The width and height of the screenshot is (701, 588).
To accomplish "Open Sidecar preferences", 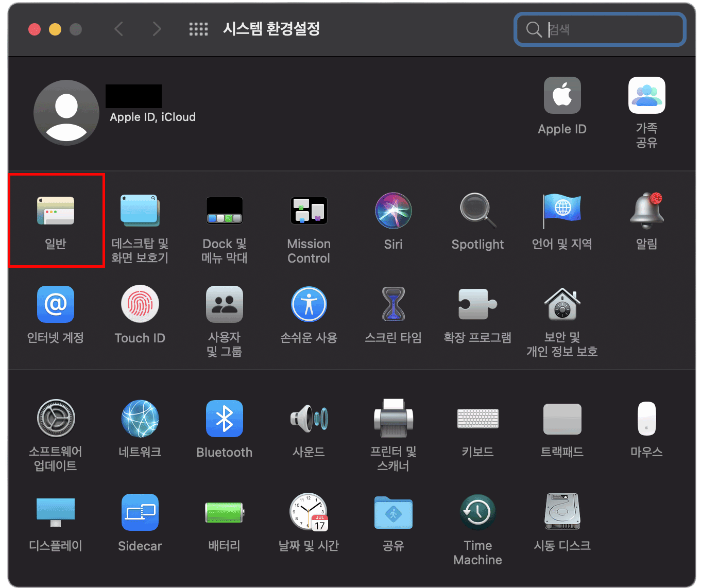I will pos(140,512).
